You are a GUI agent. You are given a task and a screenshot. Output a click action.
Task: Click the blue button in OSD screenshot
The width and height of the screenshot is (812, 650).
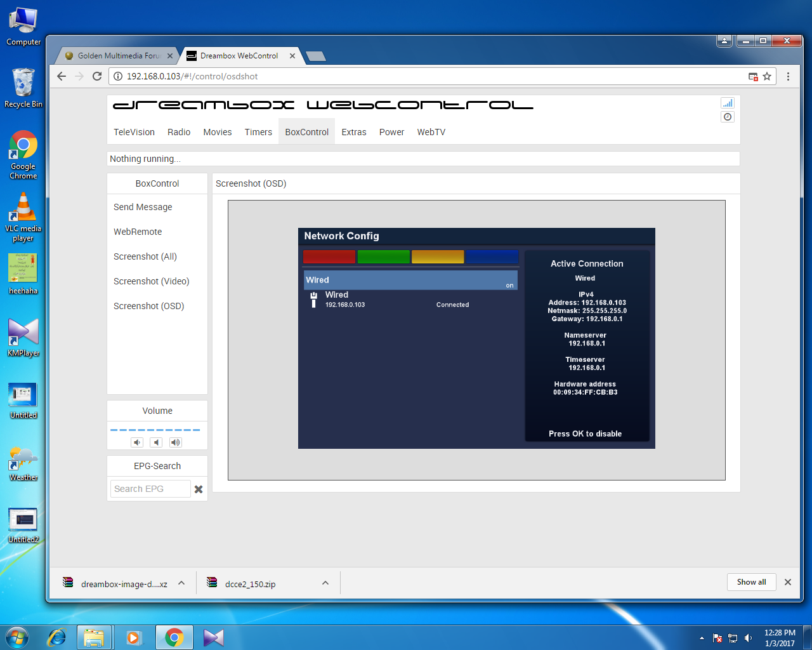(x=492, y=257)
